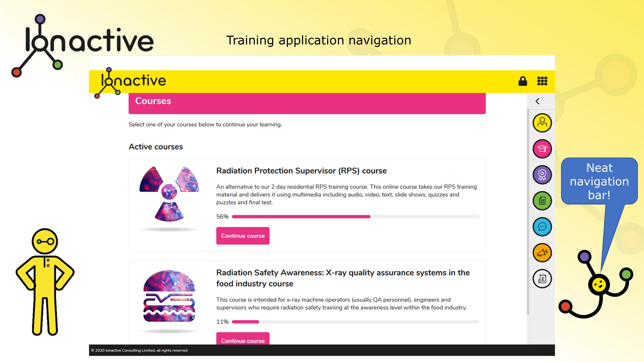Open the green document icon
The width and height of the screenshot is (644, 362).
542,201
